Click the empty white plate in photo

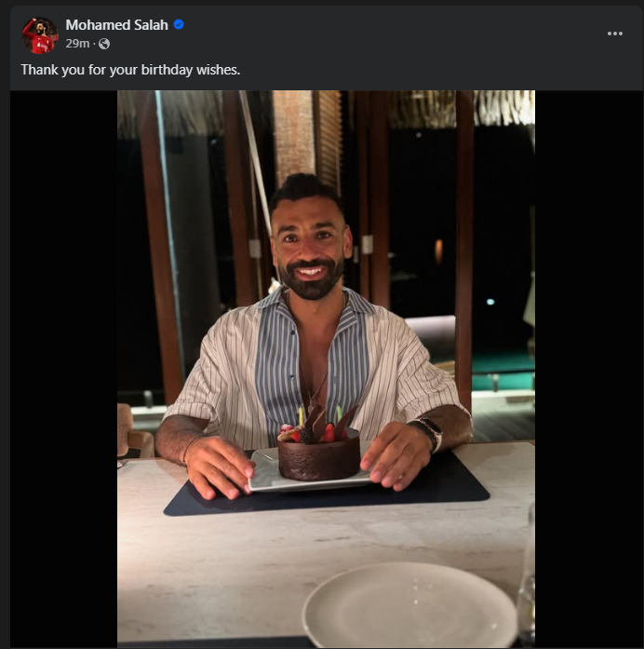click(409, 605)
